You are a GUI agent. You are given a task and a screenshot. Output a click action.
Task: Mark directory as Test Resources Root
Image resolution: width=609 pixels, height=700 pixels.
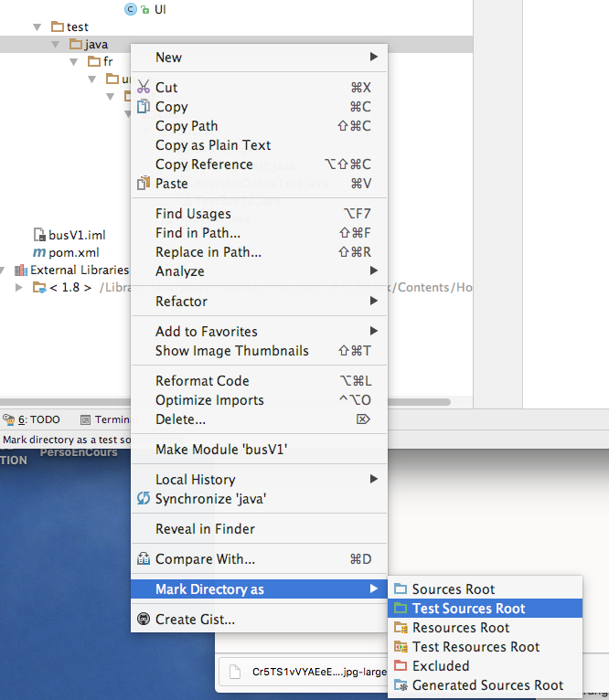[x=475, y=647]
